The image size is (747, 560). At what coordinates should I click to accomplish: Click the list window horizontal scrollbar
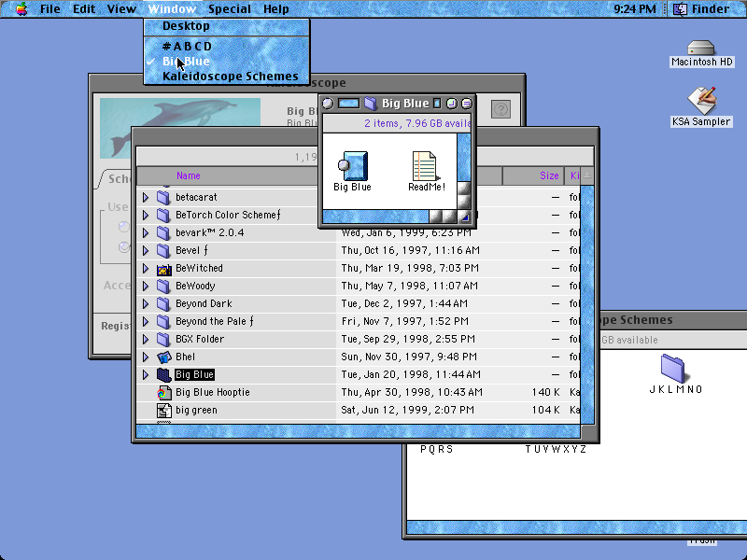coord(359,431)
